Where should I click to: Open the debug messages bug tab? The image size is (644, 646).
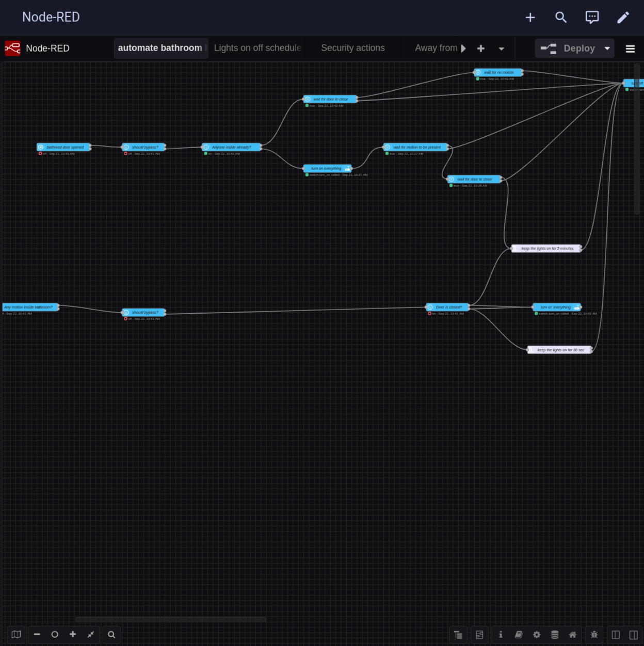point(594,635)
